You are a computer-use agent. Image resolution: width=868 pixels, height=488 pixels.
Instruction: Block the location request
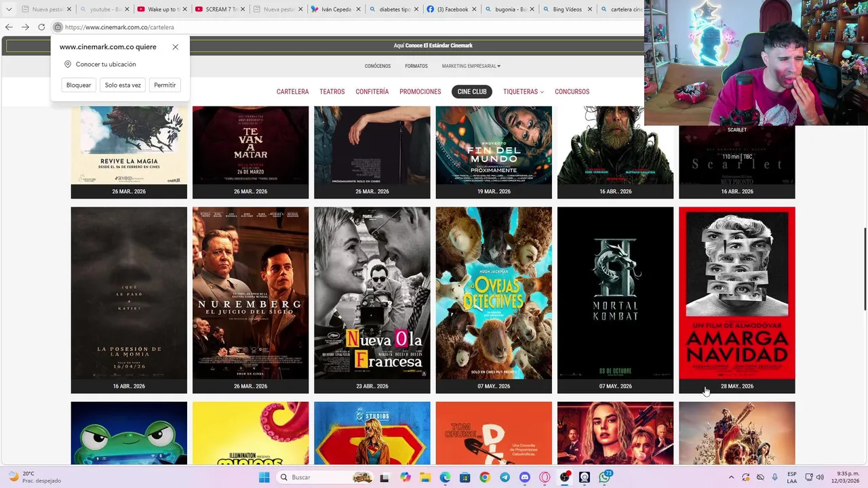pos(79,85)
